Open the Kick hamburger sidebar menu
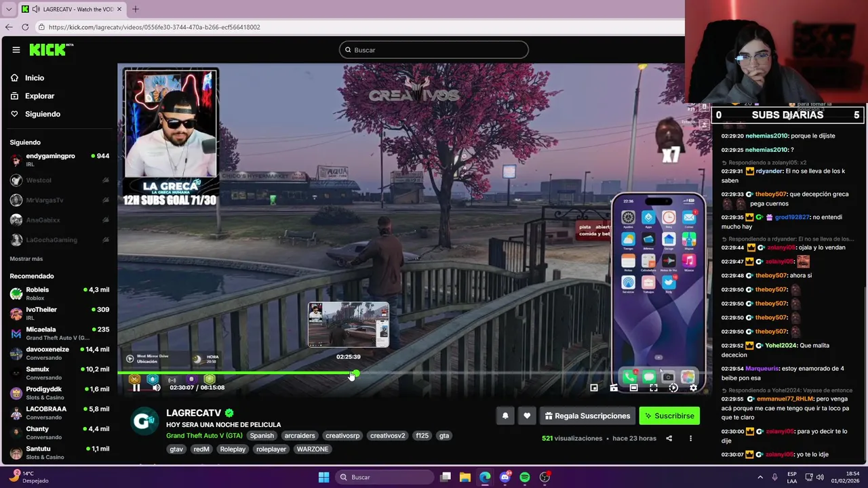 16,49
